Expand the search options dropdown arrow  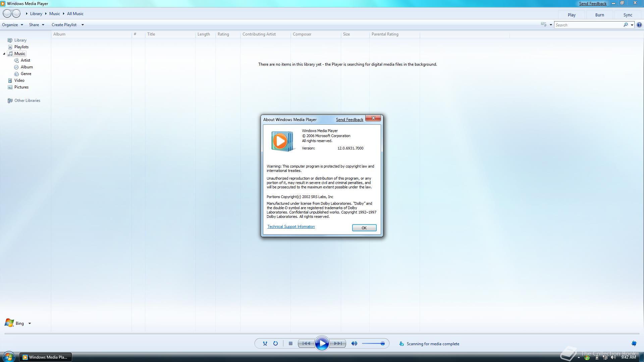632,25
